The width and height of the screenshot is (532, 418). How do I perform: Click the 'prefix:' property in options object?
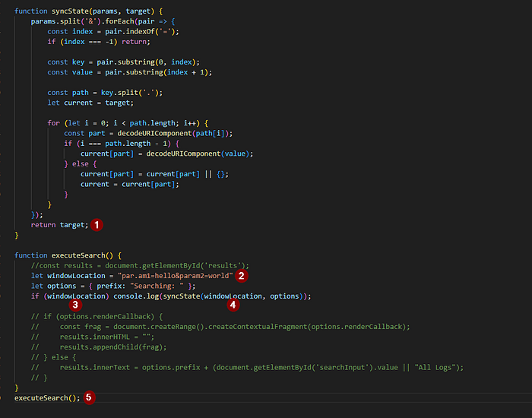(111, 286)
